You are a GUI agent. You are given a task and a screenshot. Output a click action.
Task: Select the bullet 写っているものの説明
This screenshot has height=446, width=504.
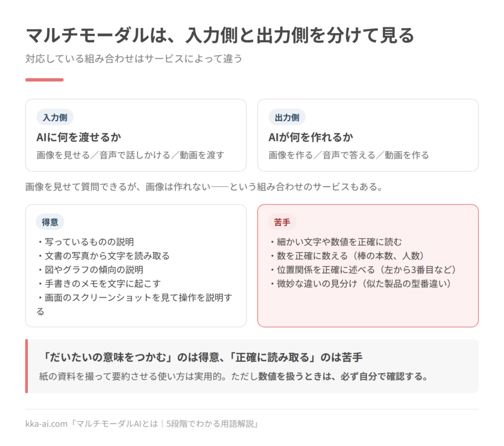point(85,242)
